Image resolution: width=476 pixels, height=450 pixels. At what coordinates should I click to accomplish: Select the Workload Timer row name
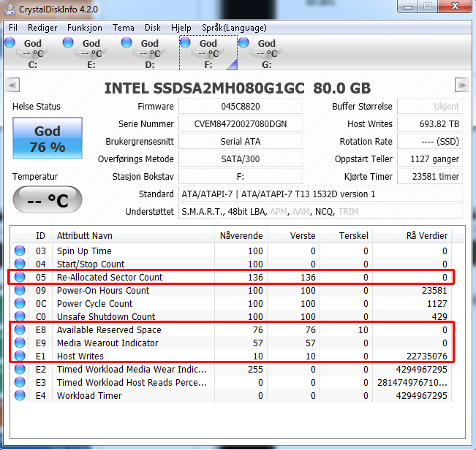89,395
